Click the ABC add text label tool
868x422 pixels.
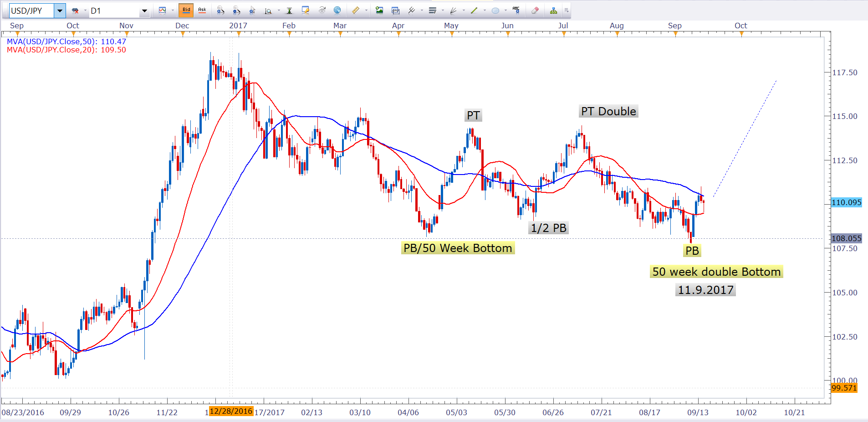[x=516, y=10]
